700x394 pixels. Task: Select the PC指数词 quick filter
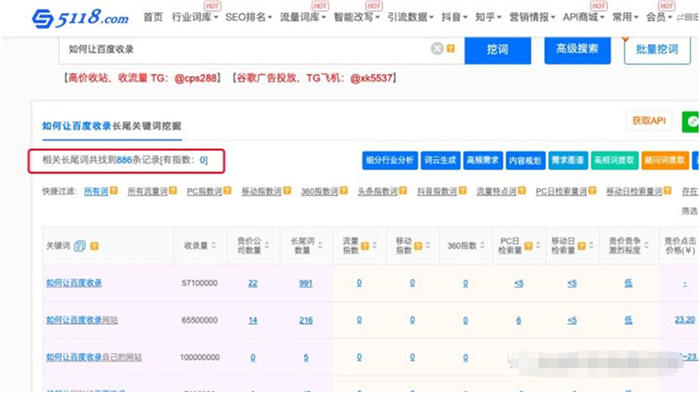(204, 191)
